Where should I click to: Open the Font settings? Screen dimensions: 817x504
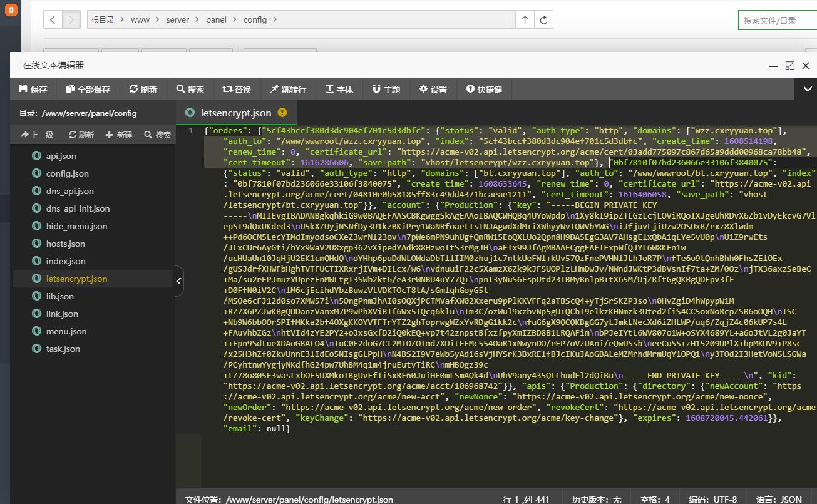coord(339,90)
